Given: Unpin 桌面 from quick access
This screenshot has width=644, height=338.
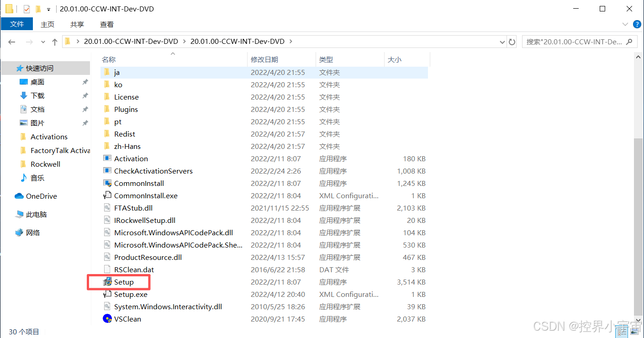Looking at the screenshot, I should tap(84, 82).
